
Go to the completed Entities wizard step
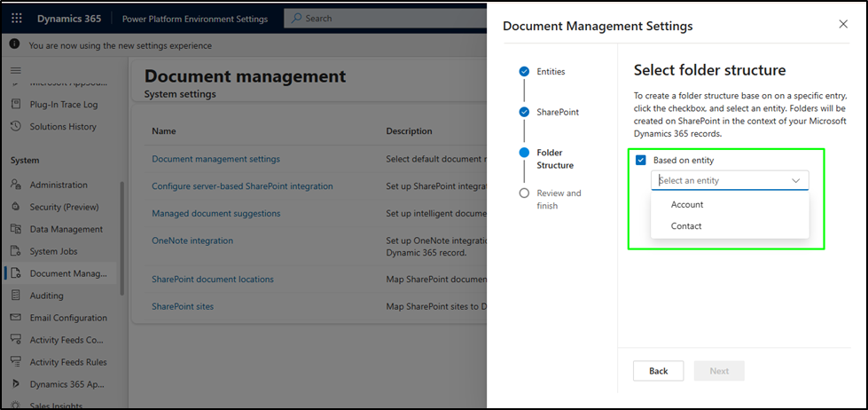[x=524, y=72]
